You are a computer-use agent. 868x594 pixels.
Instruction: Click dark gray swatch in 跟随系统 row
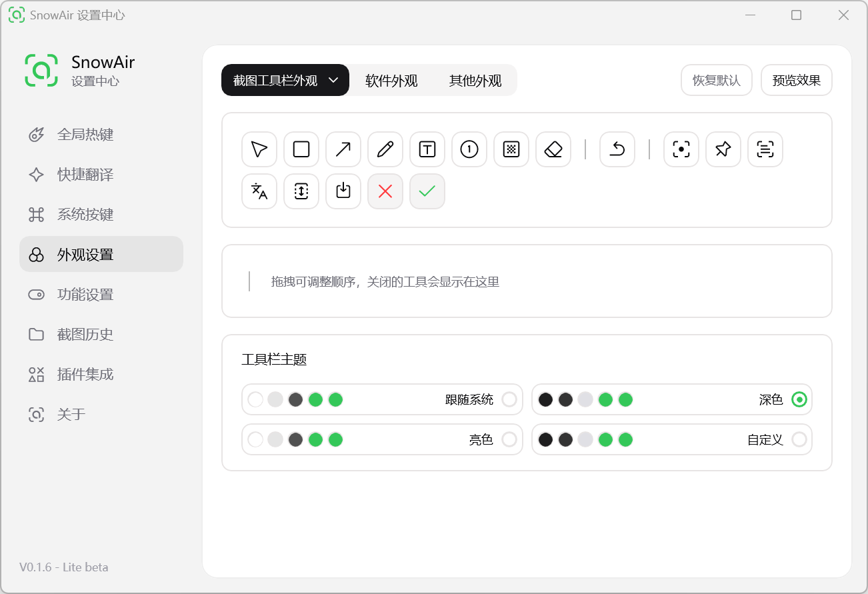click(295, 399)
